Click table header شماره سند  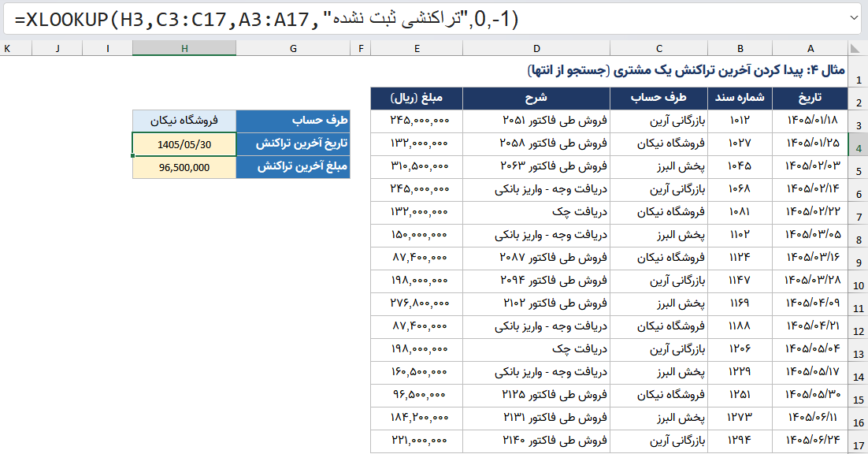740,98
